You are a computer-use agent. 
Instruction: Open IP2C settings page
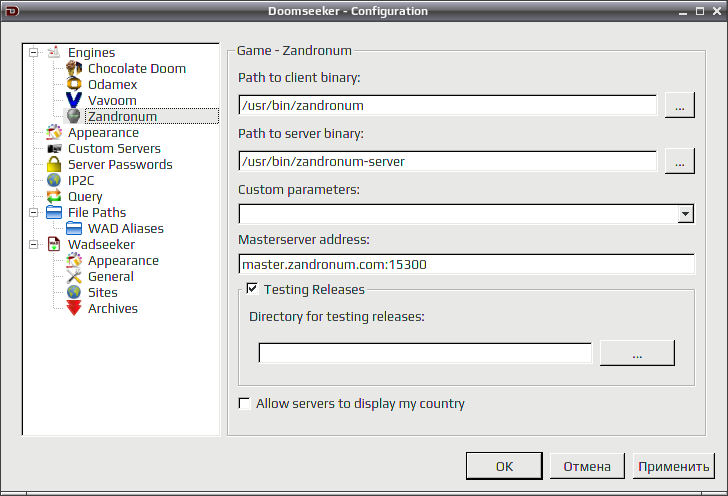tap(81, 180)
